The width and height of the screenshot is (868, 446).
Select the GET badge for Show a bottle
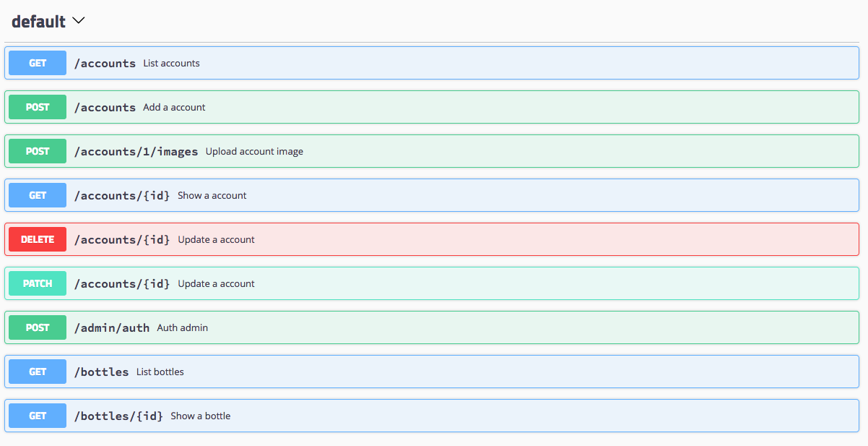38,416
